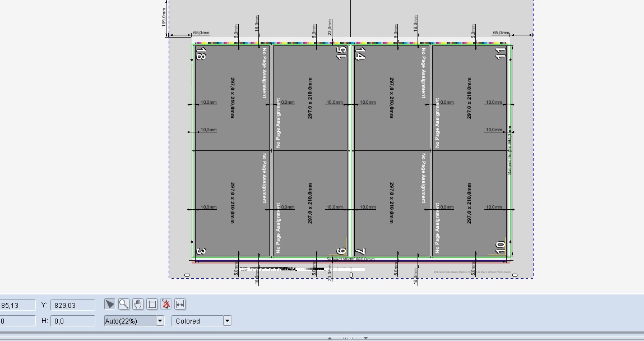Choose the hand pan tool
The height and width of the screenshot is (341, 644).
[x=137, y=304]
